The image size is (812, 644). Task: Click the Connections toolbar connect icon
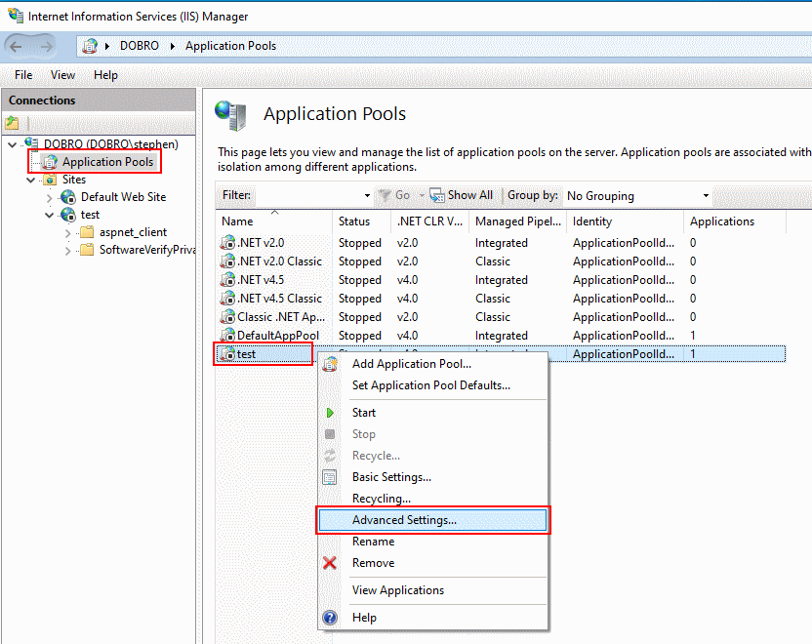pos(12,123)
